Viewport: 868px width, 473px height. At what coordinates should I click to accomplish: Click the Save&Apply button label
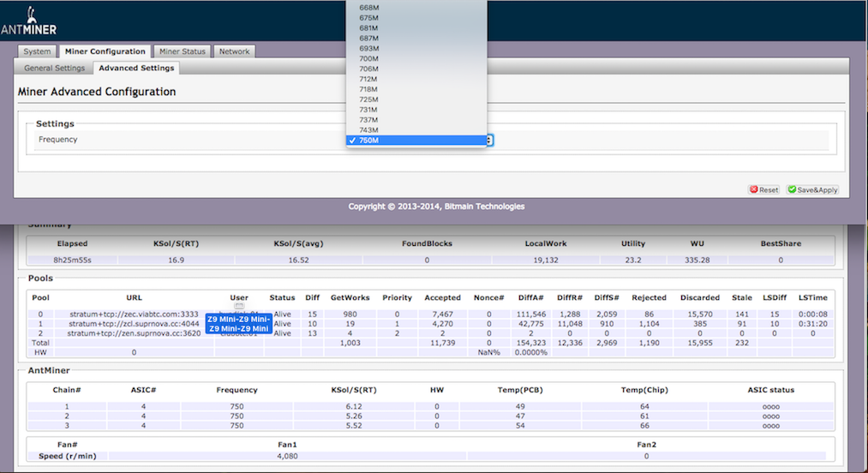click(x=817, y=190)
